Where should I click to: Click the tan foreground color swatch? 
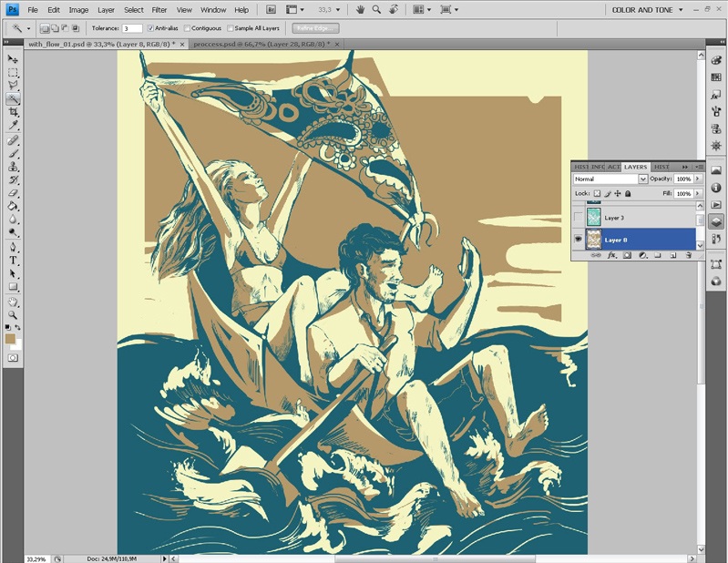(x=10, y=338)
